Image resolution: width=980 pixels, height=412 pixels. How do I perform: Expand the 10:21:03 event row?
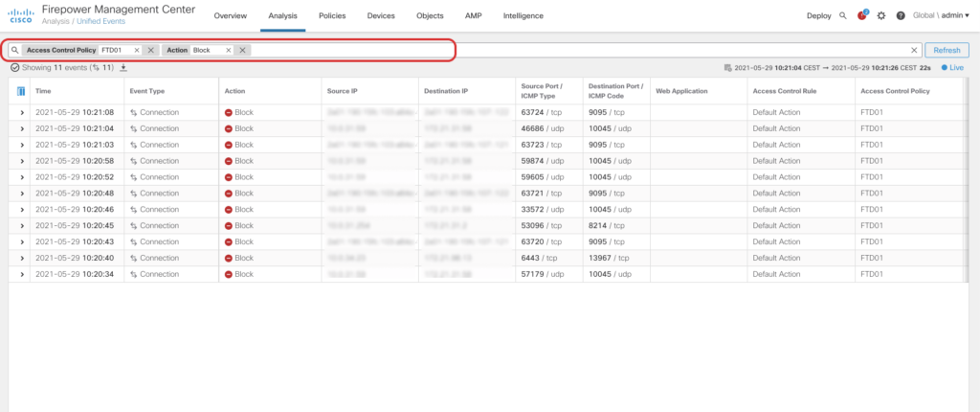tap(22, 145)
